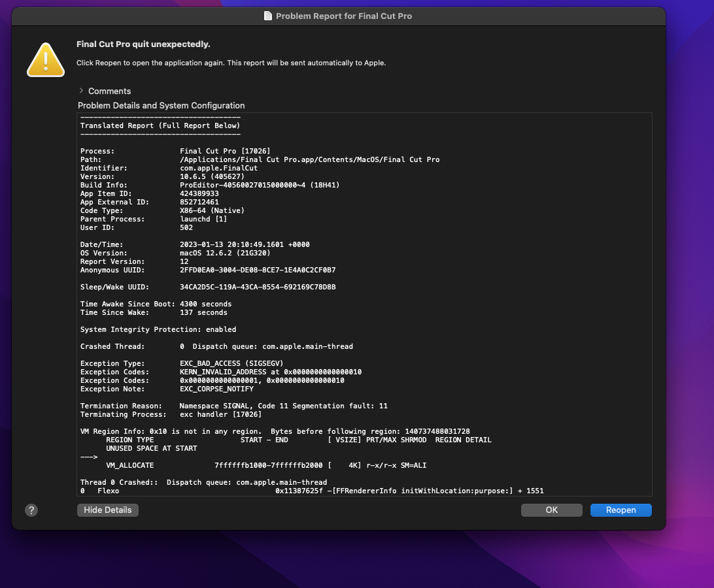Click the OS Version 'macOS 12.6.2 (21G320)'

click(225, 253)
